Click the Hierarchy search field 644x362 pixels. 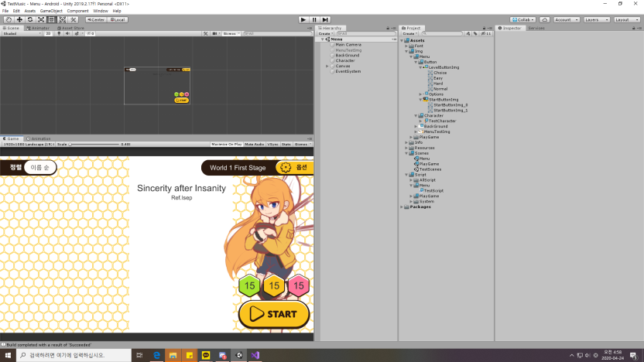coord(365,34)
